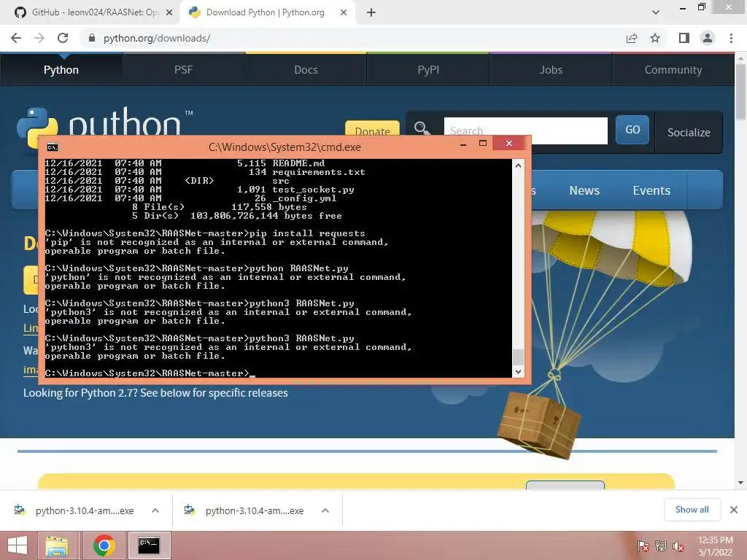Click the Chrome taskbar icon
Image resolution: width=747 pixels, height=560 pixels.
pyautogui.click(x=104, y=545)
